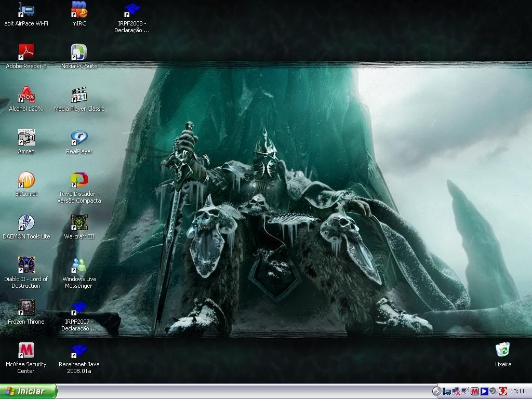Screen dimensions: 532x399
Task: Click the blue play-arrow tray icon
Action: [x=484, y=391]
